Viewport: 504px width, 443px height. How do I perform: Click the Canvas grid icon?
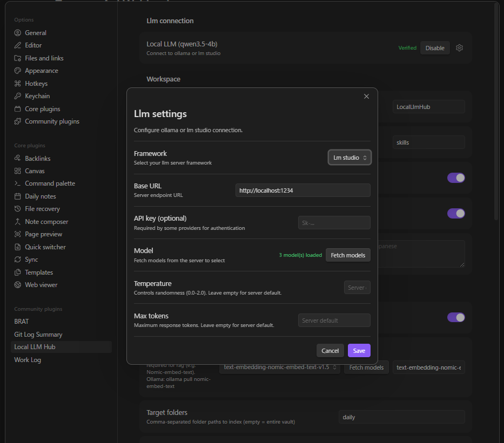click(x=18, y=171)
